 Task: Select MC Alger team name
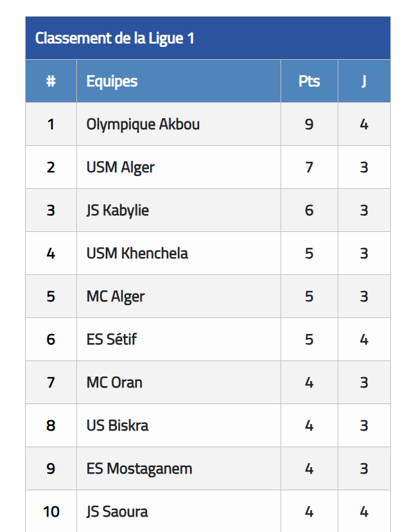116,297
